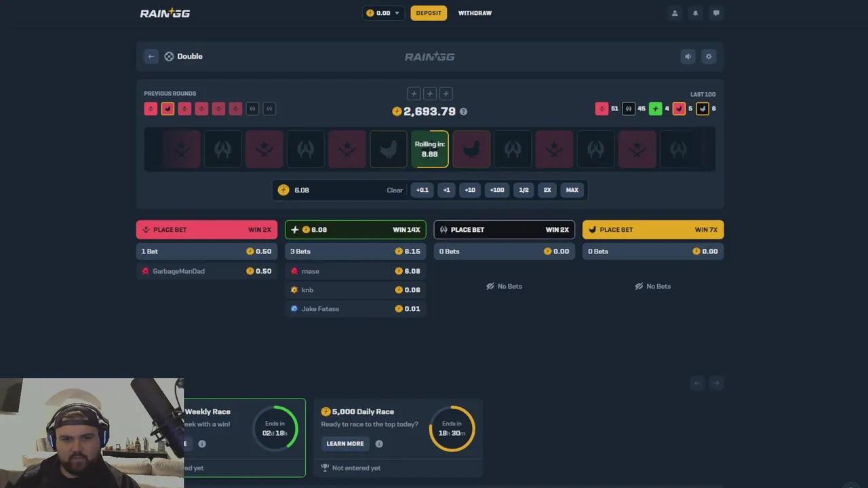The image size is (868, 488).
Task: Click the previous arrow above the race cards
Action: click(x=697, y=383)
